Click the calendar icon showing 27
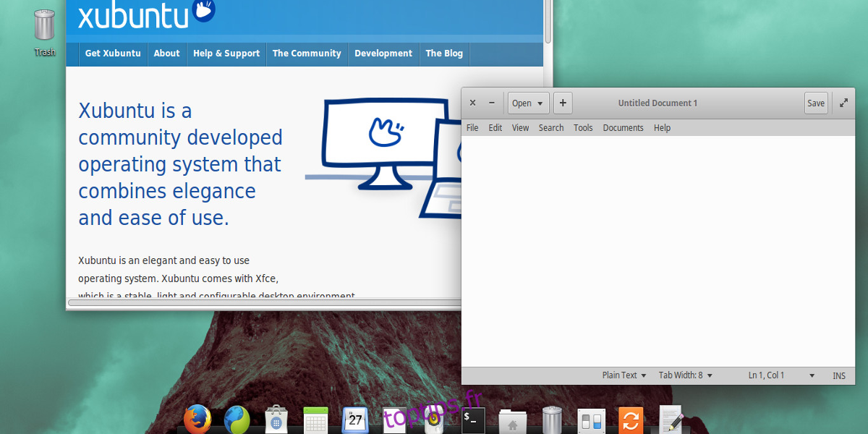The height and width of the screenshot is (434, 868). point(355,420)
